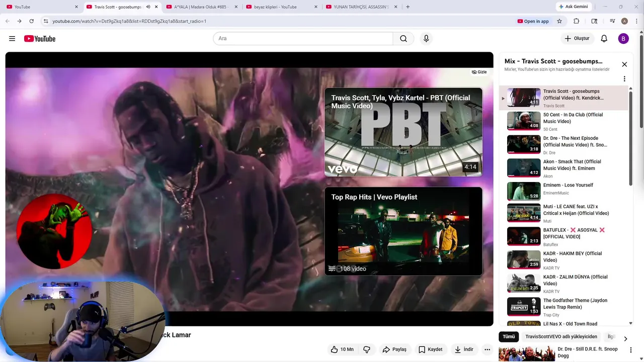
Task: Click the Oluştur create button
Action: pyautogui.click(x=577, y=39)
